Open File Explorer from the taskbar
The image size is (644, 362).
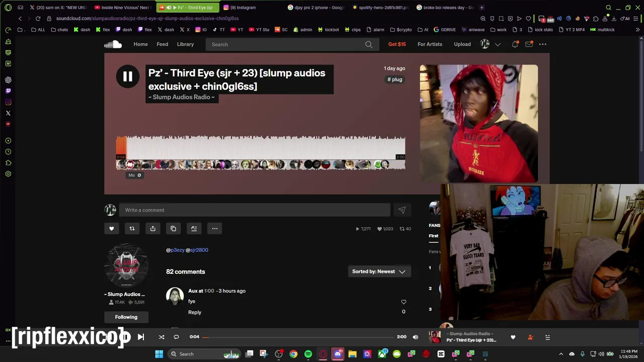tap(352, 354)
